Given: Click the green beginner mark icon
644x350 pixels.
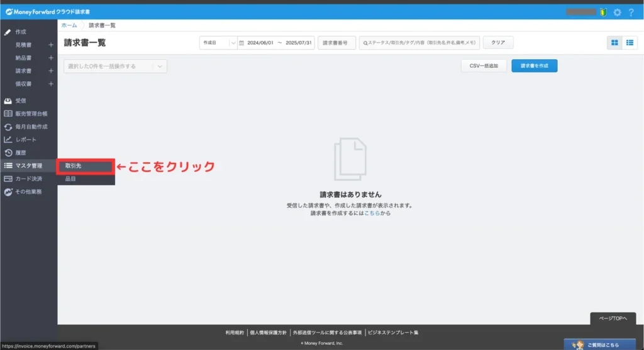Looking at the screenshot, I should pyautogui.click(x=602, y=12).
